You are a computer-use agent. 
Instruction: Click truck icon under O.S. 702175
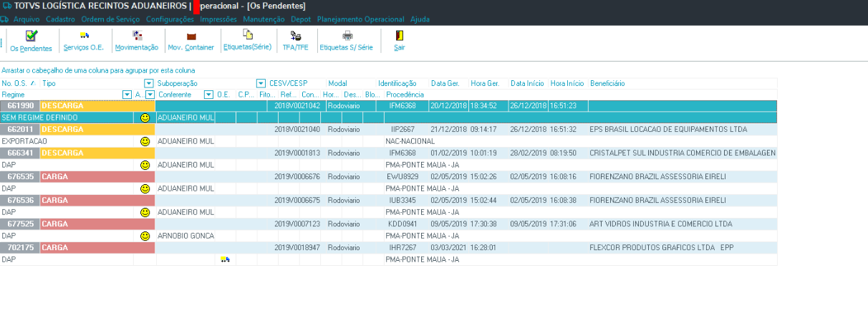click(225, 259)
